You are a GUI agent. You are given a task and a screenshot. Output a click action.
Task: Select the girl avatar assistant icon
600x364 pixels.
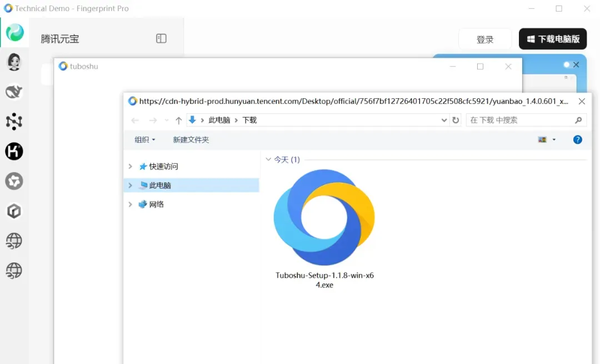tap(14, 62)
